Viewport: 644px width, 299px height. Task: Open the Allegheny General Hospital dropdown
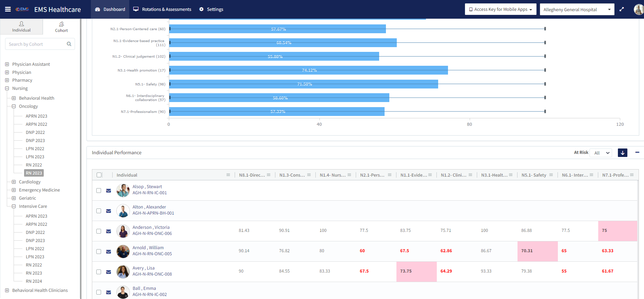(x=577, y=9)
